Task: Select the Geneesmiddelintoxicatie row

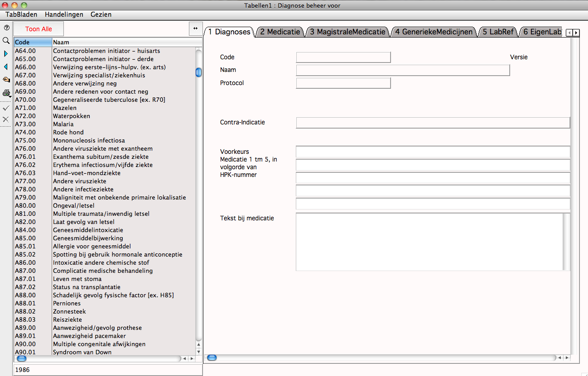Action: (x=105, y=230)
